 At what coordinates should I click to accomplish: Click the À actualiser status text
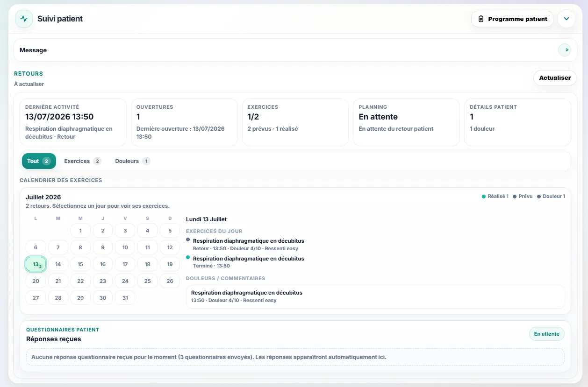[x=29, y=84]
